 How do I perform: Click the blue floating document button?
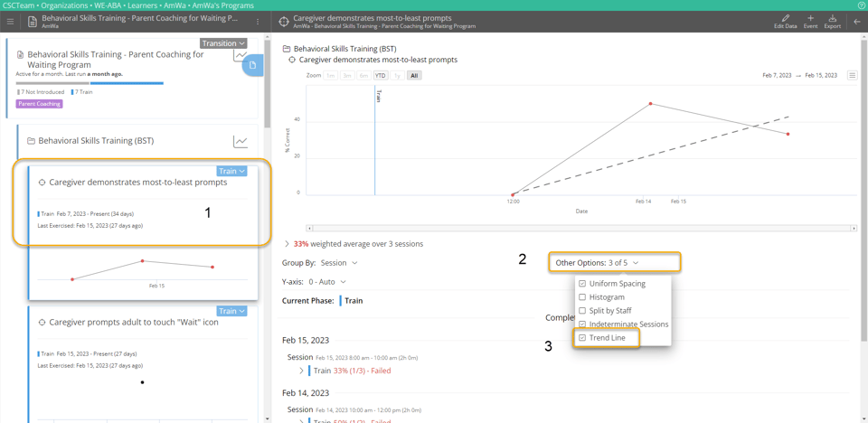[252, 65]
